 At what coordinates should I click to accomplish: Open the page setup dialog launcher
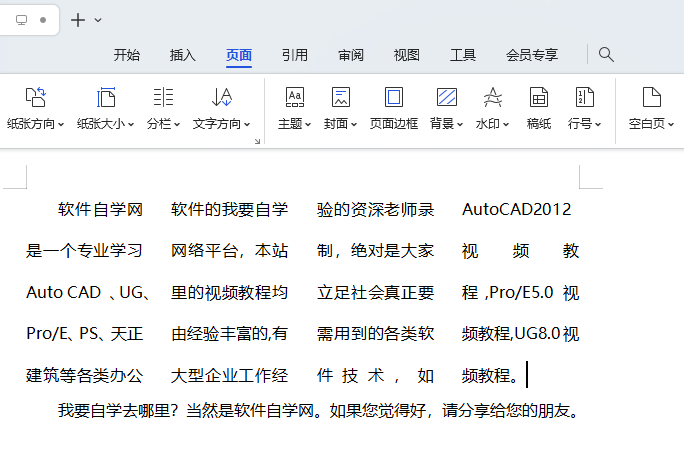[x=257, y=141]
